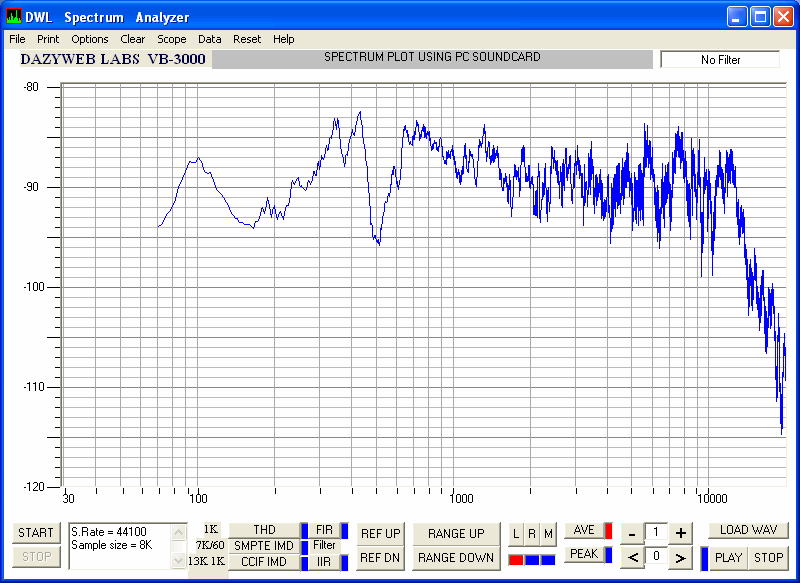
Task: Toggle the blue indicator next to CCIF IMD
Action: (x=305, y=563)
